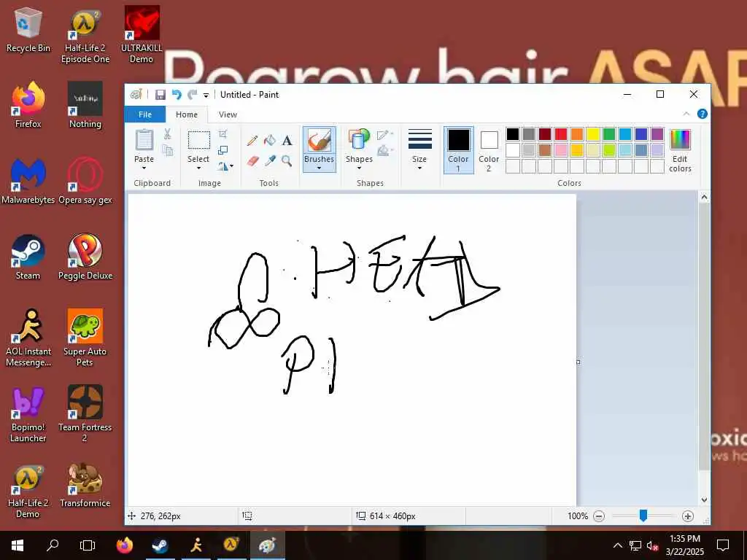Click the Super Auto Pets desktop icon

85,338
